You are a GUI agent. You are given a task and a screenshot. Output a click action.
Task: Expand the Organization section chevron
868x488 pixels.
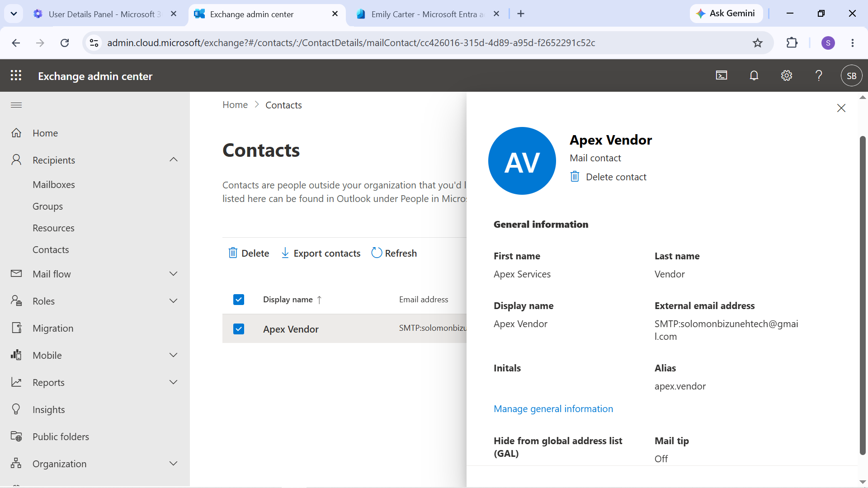(174, 463)
